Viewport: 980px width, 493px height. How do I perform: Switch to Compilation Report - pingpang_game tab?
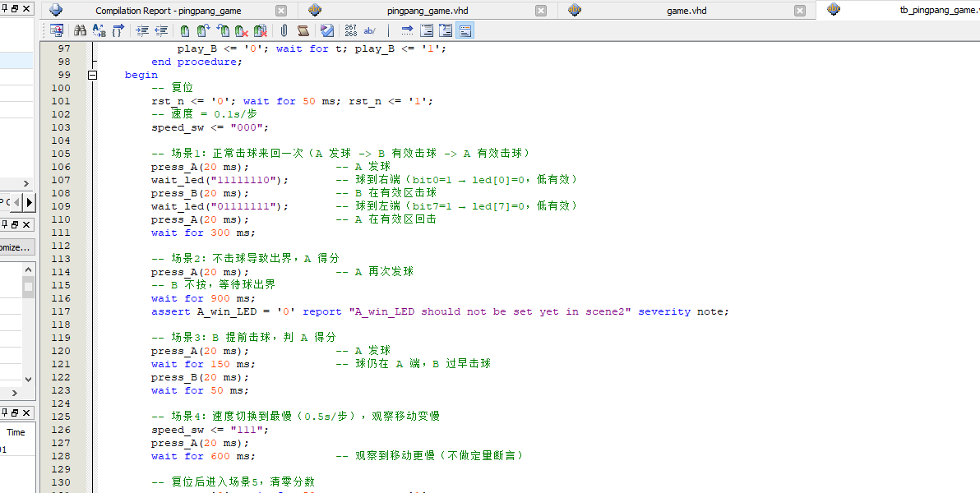pyautogui.click(x=168, y=11)
